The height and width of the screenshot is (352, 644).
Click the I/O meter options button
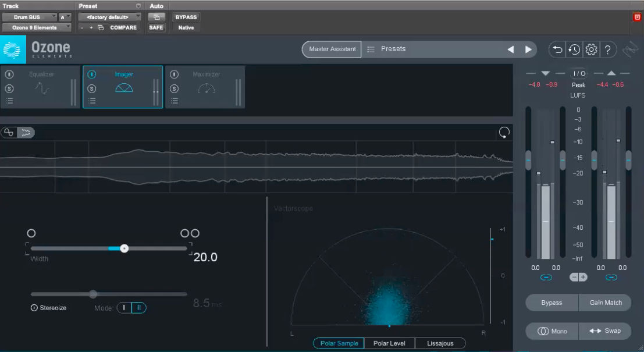pos(579,73)
